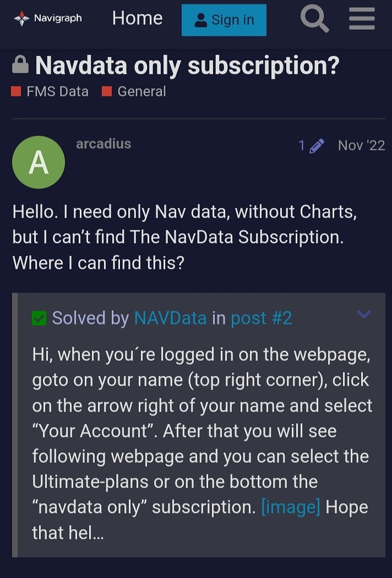Click the Nov '22 post timestamp
This screenshot has width=392, height=578.
click(361, 145)
